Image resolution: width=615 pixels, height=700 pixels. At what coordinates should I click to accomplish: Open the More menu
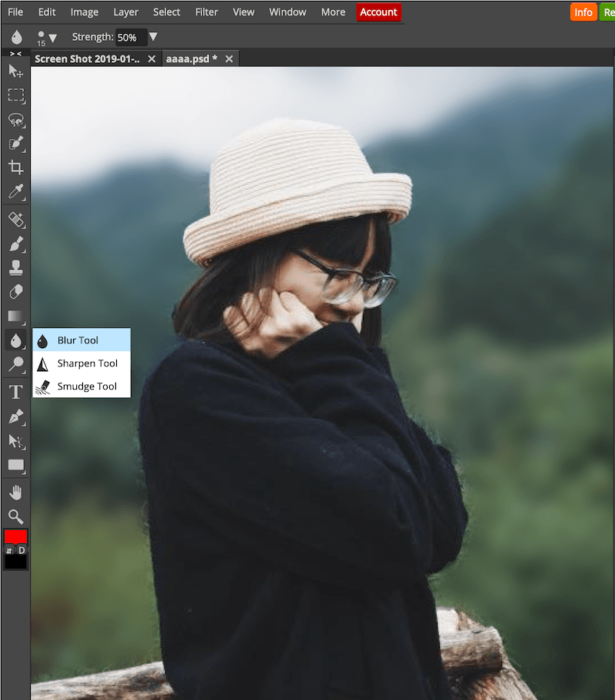pos(333,12)
